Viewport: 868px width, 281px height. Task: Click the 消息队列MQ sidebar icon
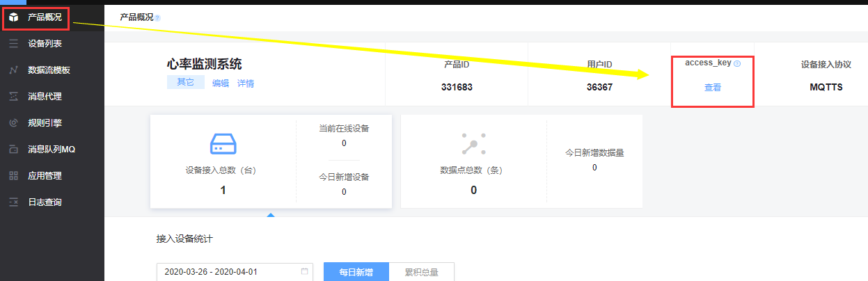(13, 150)
